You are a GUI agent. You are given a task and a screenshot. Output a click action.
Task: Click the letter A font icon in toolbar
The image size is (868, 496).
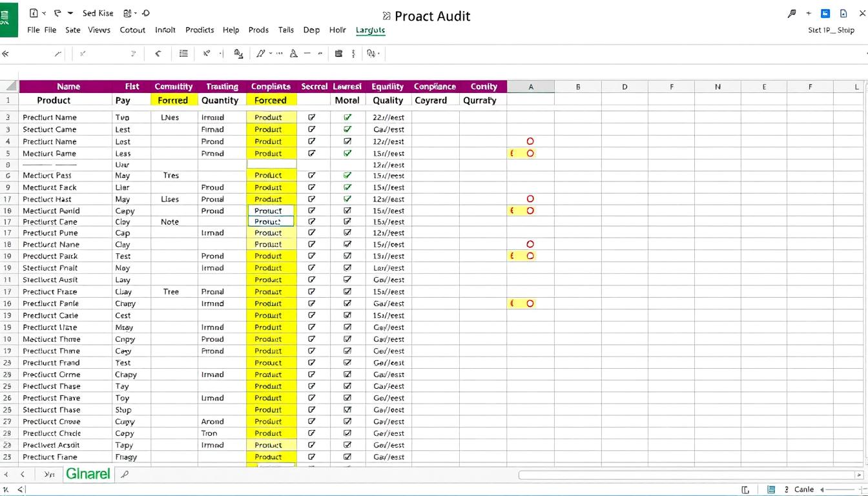293,54
